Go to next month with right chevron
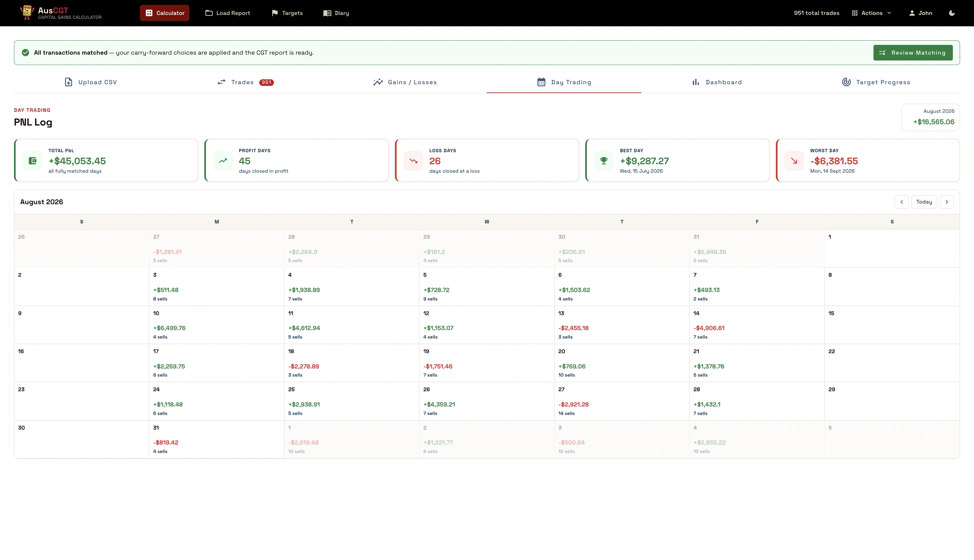The image size is (974, 560). tap(947, 202)
